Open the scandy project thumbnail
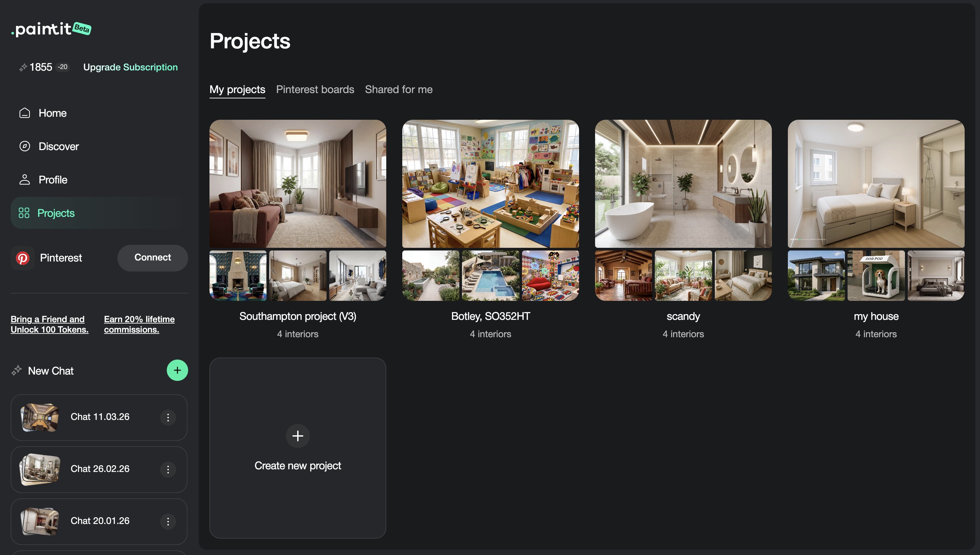 pyautogui.click(x=683, y=184)
